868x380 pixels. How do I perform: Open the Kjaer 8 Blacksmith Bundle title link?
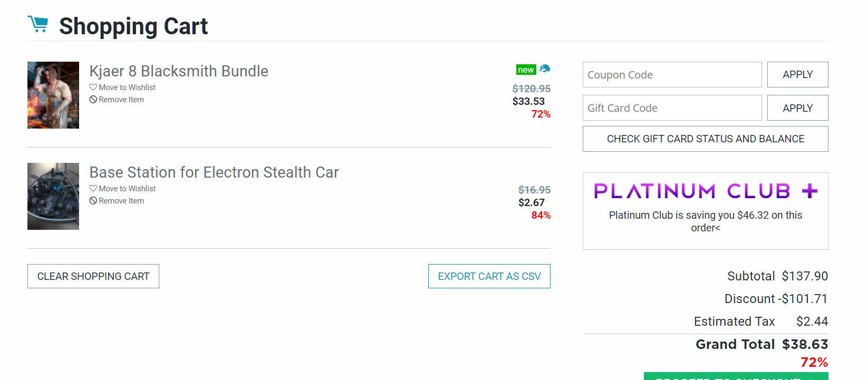click(x=179, y=71)
